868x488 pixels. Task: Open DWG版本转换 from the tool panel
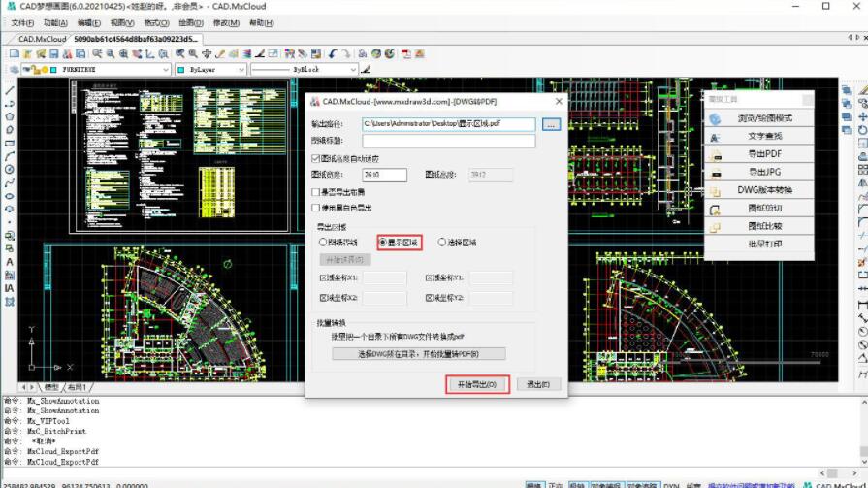point(758,190)
